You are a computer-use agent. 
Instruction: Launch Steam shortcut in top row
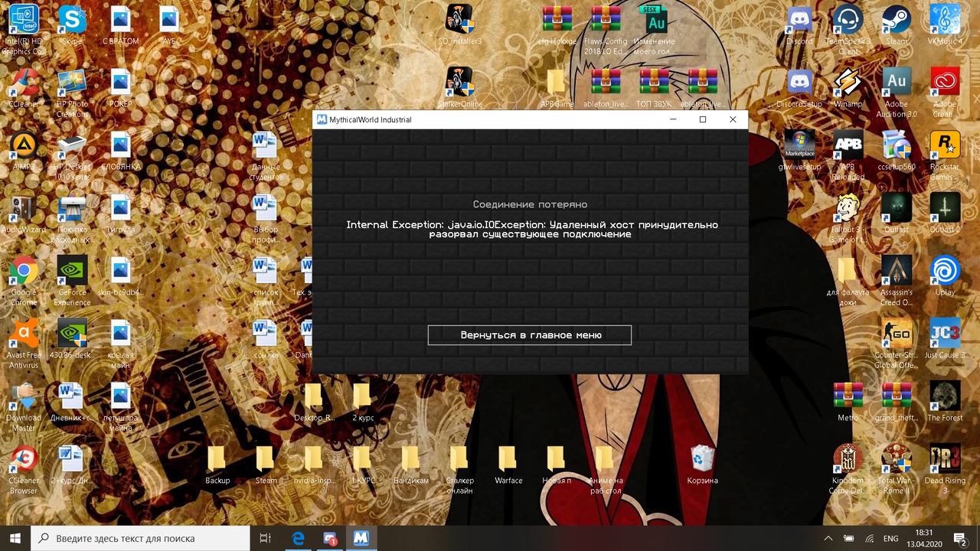(896, 25)
